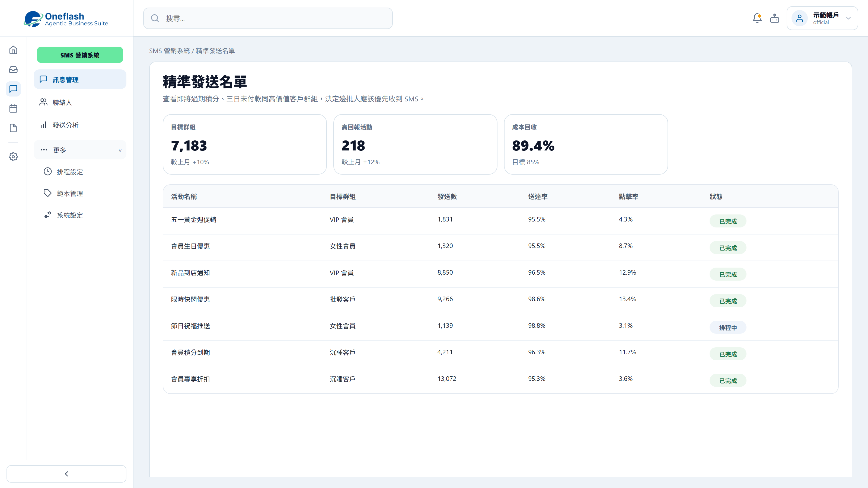Screen dimensions: 868x488
Task: Select the chat message rail icon
Action: tap(13, 89)
